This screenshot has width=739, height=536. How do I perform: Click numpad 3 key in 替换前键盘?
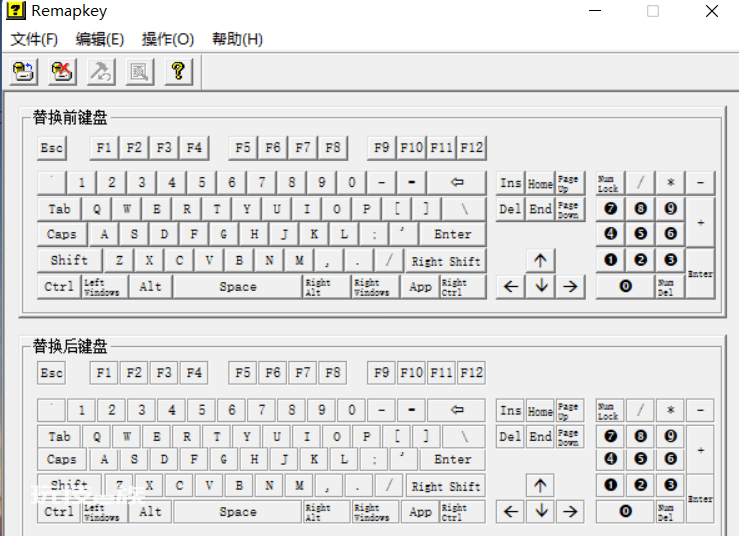pos(670,260)
